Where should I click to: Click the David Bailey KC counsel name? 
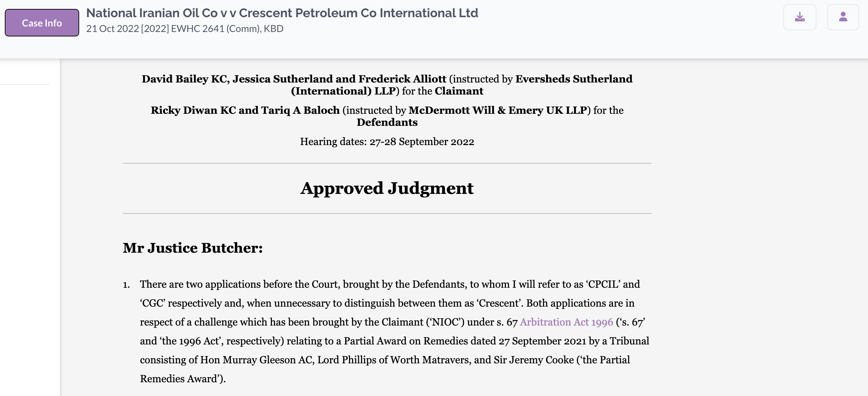point(186,79)
